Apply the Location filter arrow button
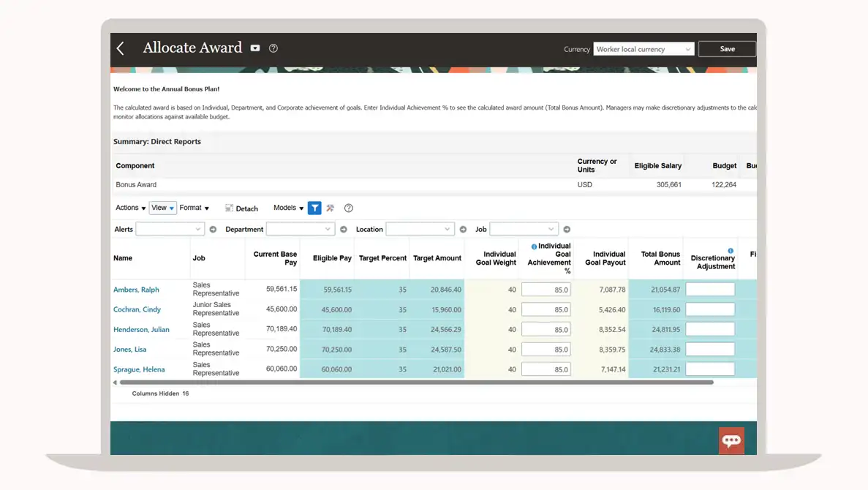The image size is (868, 490). [463, 230]
